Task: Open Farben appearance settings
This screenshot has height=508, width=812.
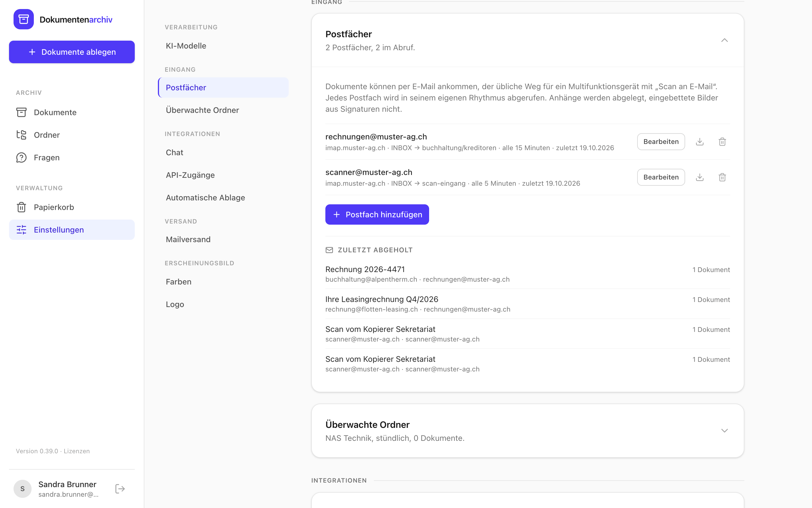Action: [x=223, y=282]
